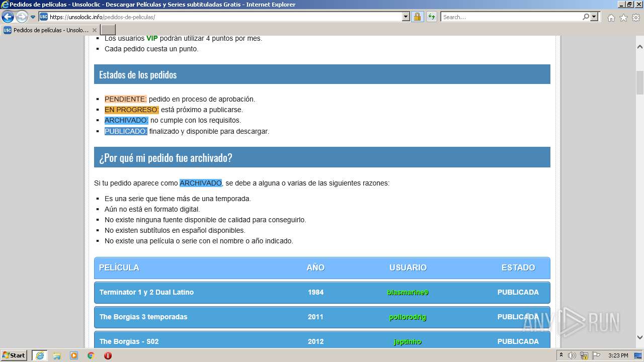
Task: Open a new blank tab
Action: coord(108,30)
